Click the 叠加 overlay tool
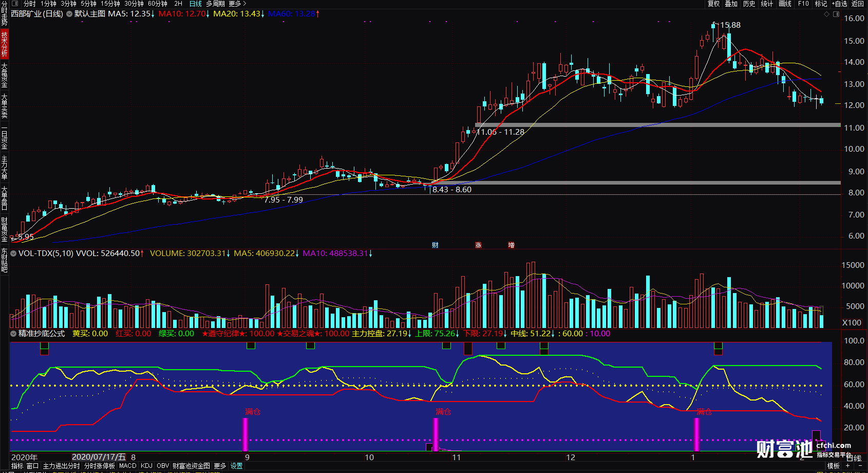This screenshot has height=473, width=868. click(731, 4)
